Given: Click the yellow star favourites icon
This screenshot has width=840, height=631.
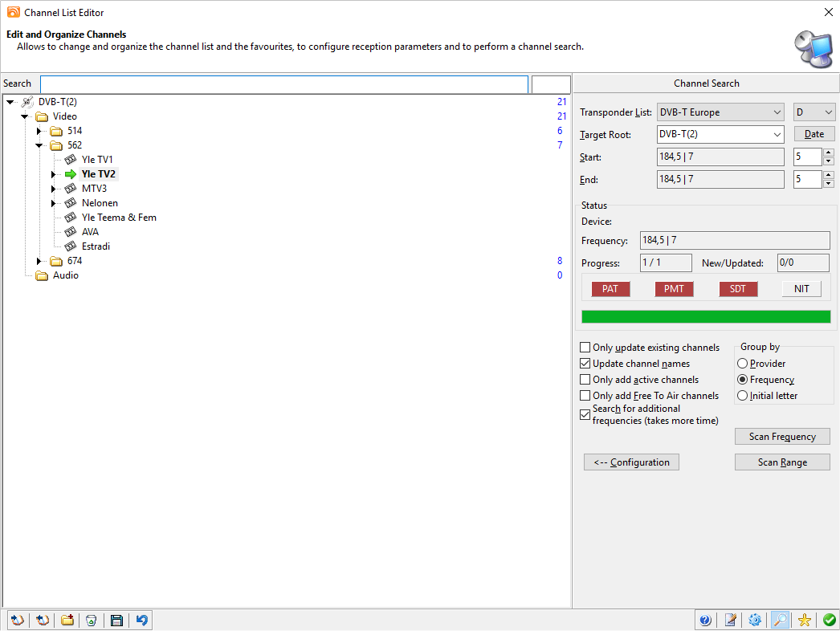Looking at the screenshot, I should [x=804, y=620].
